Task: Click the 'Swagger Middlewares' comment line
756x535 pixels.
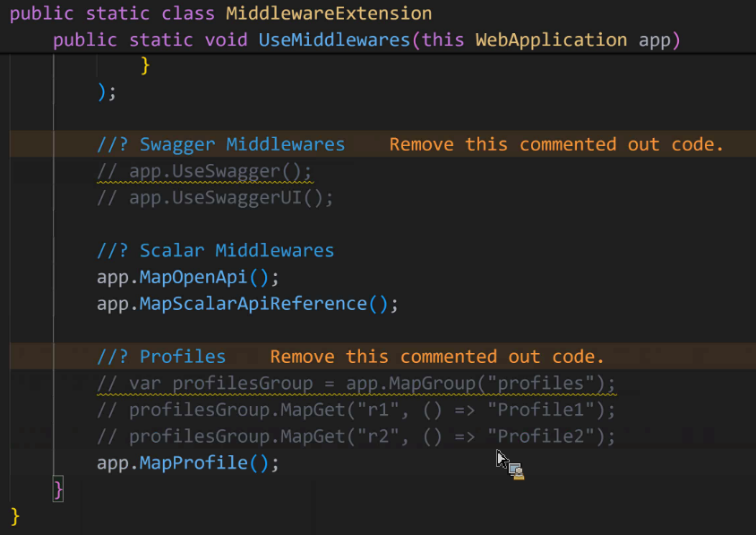Action: pyautogui.click(x=221, y=144)
